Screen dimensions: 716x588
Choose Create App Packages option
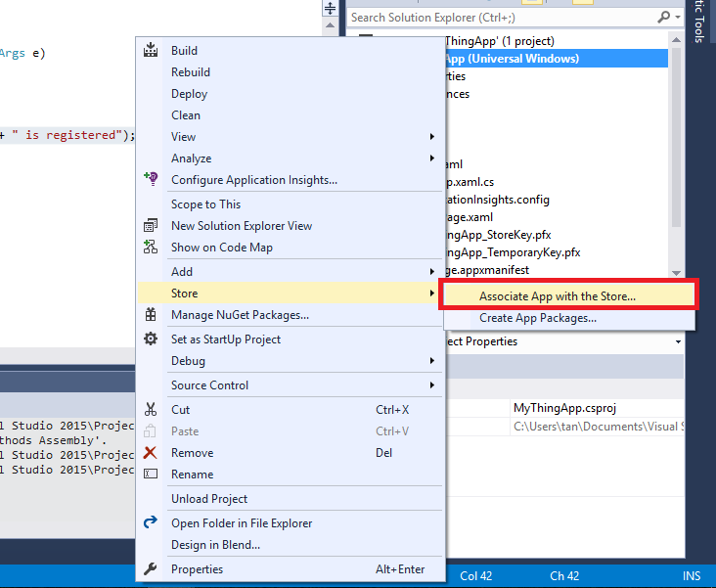[x=538, y=318]
